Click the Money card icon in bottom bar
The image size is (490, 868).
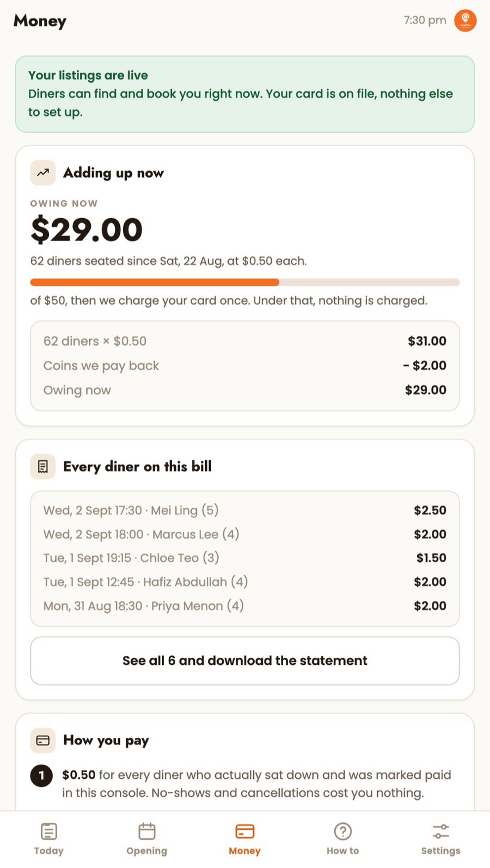[x=245, y=832]
